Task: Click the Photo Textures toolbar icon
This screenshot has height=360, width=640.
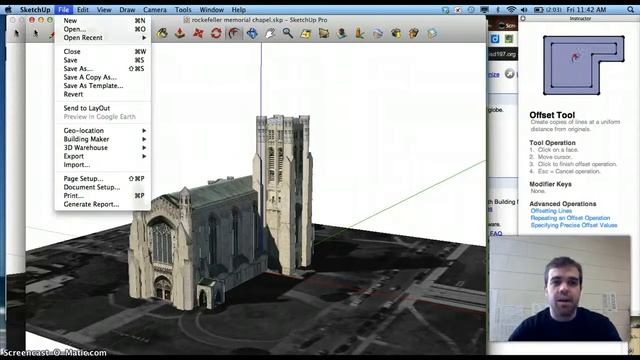Action: pyautogui.click(x=360, y=33)
